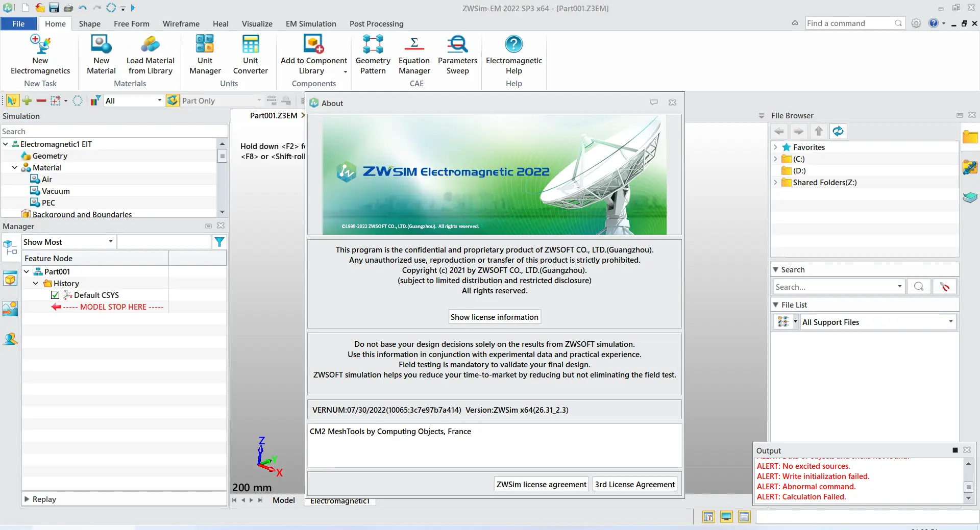Click the Print icon in quick access toolbar
The image size is (980, 530).
pos(68,8)
